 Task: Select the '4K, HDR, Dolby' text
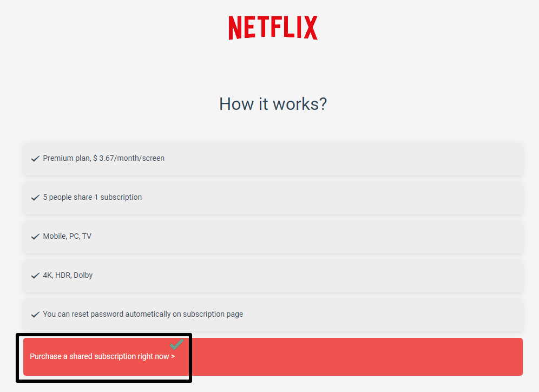coord(68,275)
